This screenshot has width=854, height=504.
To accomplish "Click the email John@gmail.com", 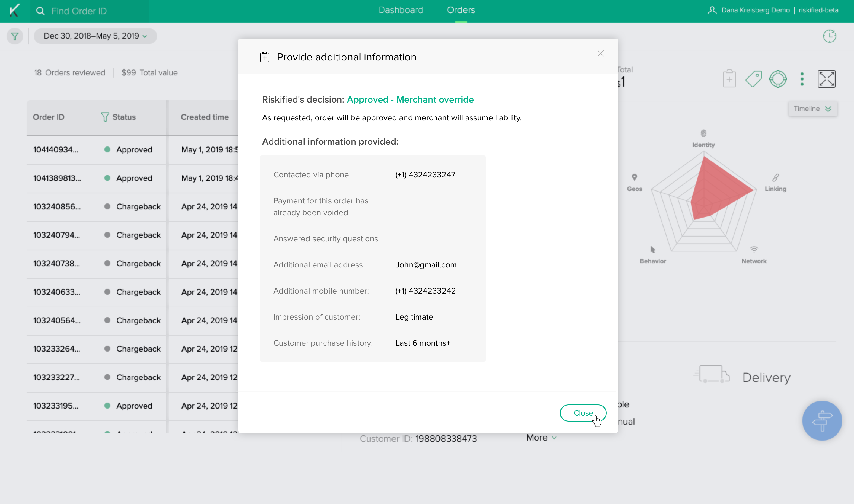I will [426, 265].
